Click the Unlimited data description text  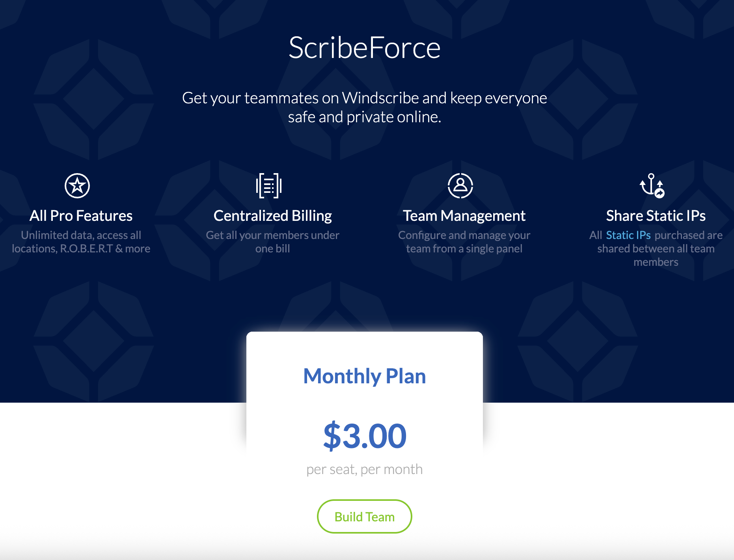tap(81, 235)
